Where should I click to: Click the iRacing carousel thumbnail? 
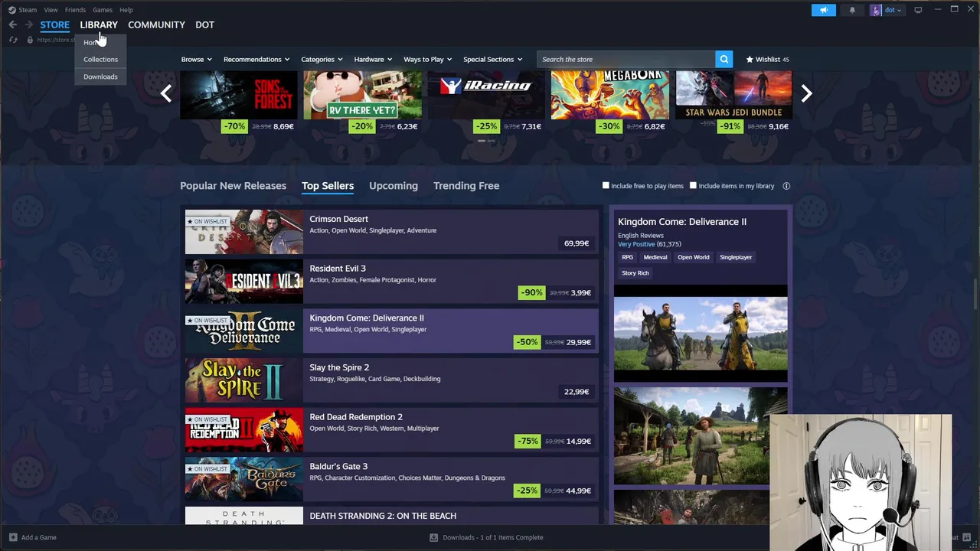coord(486,95)
